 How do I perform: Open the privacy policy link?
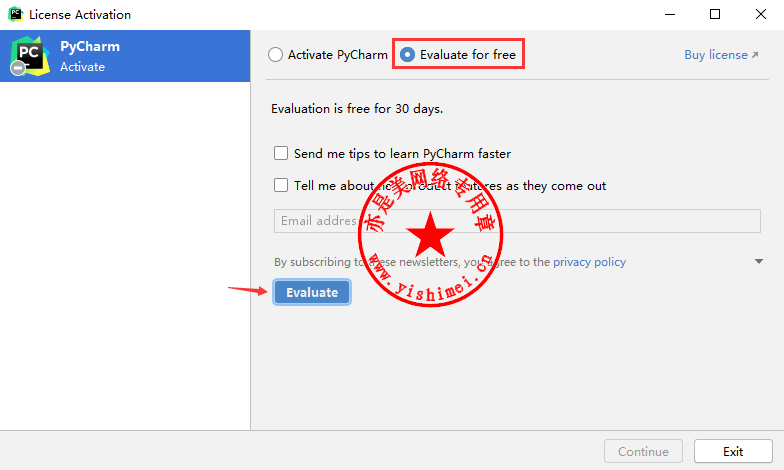pyautogui.click(x=589, y=262)
